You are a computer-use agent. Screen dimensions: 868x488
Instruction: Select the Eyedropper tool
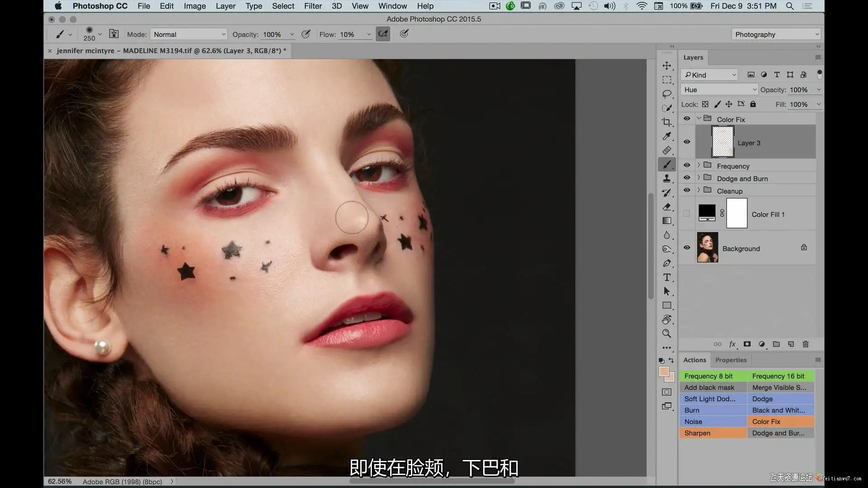[666, 136]
